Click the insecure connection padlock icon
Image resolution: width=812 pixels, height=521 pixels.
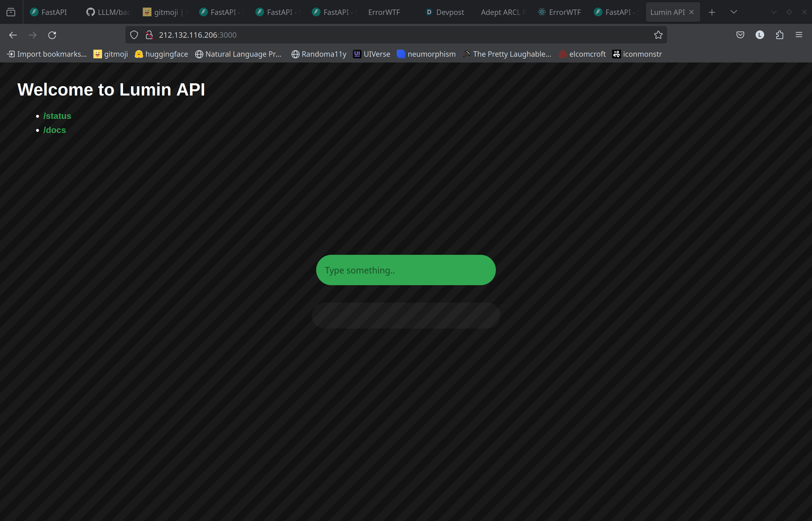pos(149,35)
